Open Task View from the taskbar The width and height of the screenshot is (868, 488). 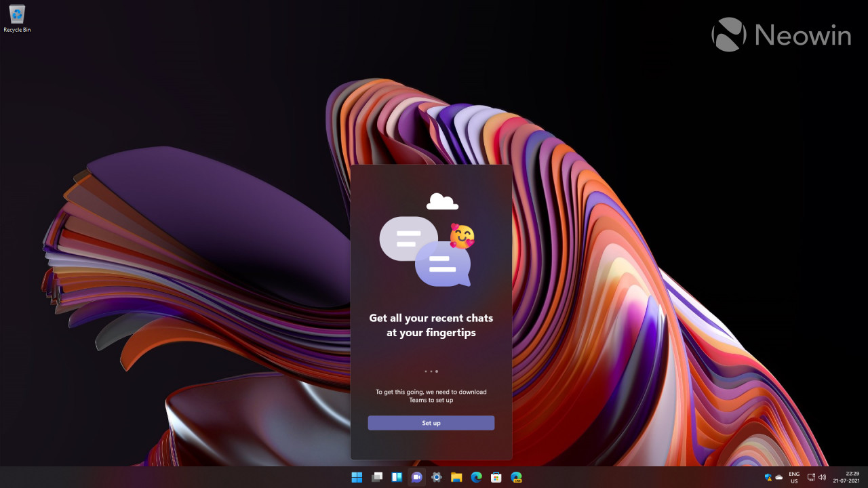click(376, 476)
